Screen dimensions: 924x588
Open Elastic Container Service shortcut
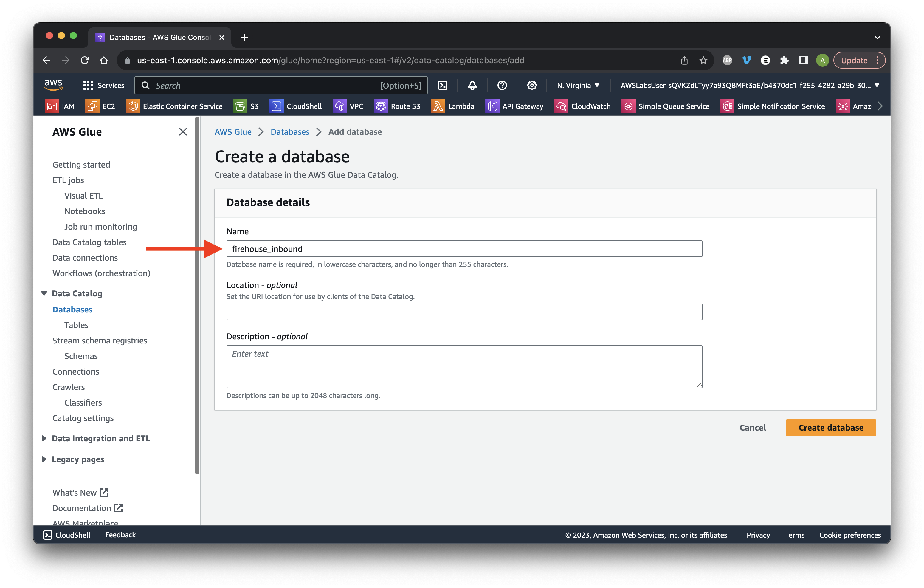click(x=174, y=106)
